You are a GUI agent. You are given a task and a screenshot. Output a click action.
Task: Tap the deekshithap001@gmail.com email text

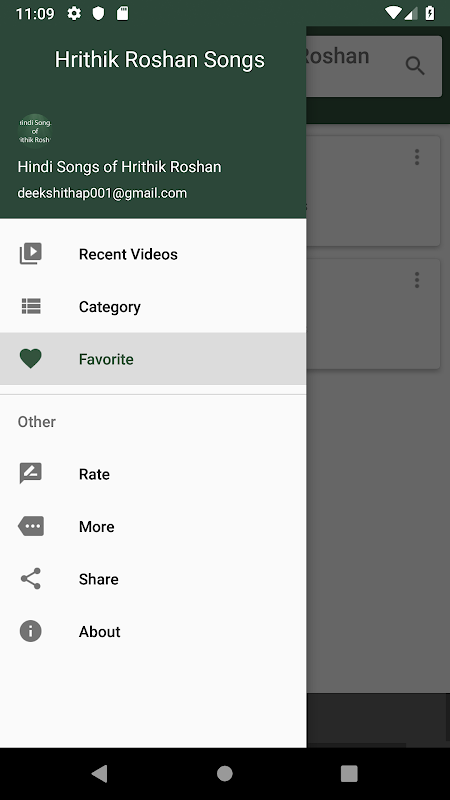[x=102, y=193]
